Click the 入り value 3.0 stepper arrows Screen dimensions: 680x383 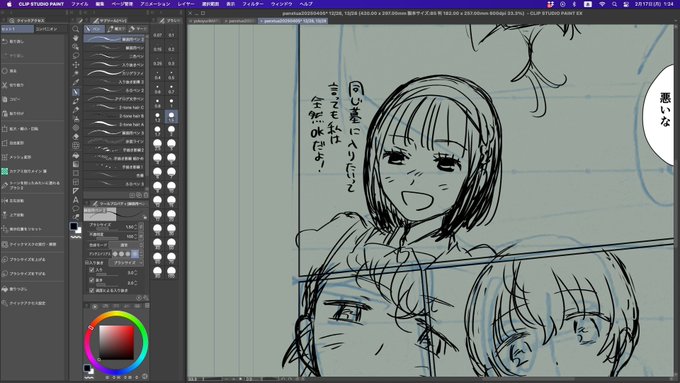[136, 273]
